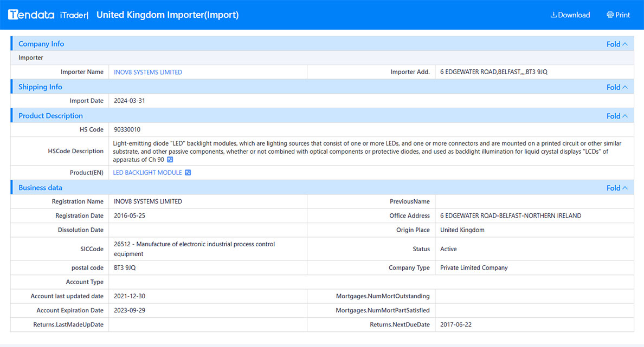
Task: Click translate icon beside LED BACKLIGHT MODULE
Action: [x=188, y=173]
